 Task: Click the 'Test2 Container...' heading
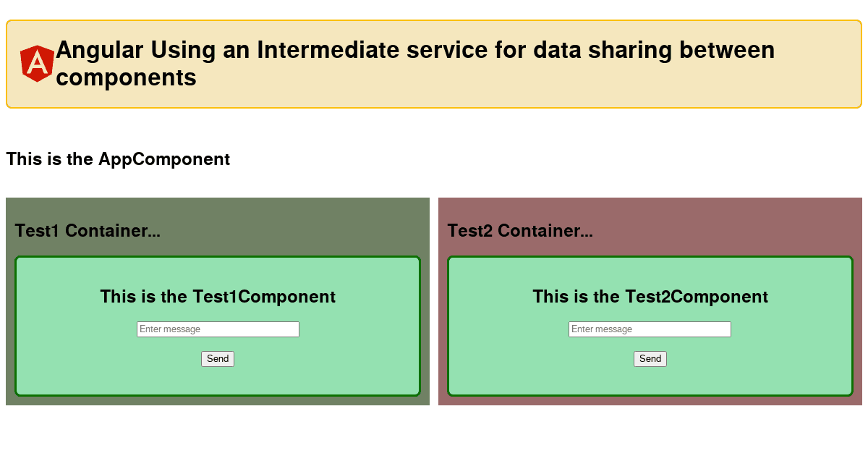[x=520, y=231]
